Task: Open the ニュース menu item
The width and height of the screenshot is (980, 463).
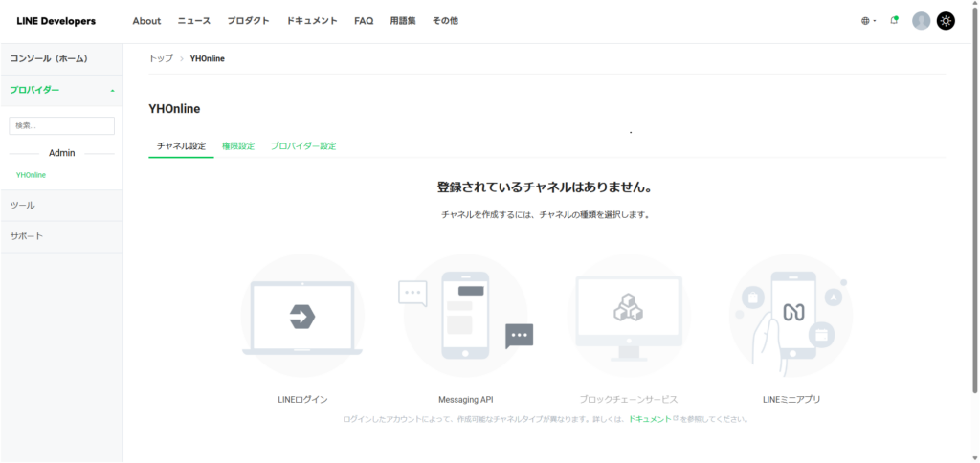Action: click(193, 21)
